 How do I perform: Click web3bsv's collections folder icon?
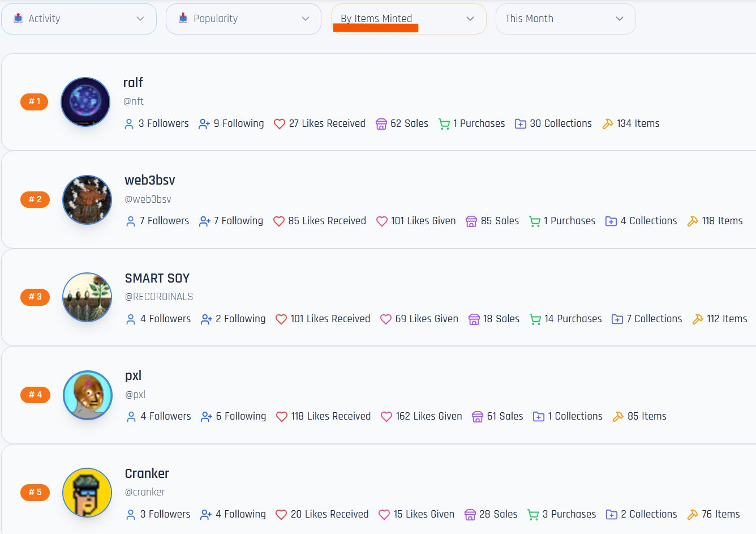[611, 221]
